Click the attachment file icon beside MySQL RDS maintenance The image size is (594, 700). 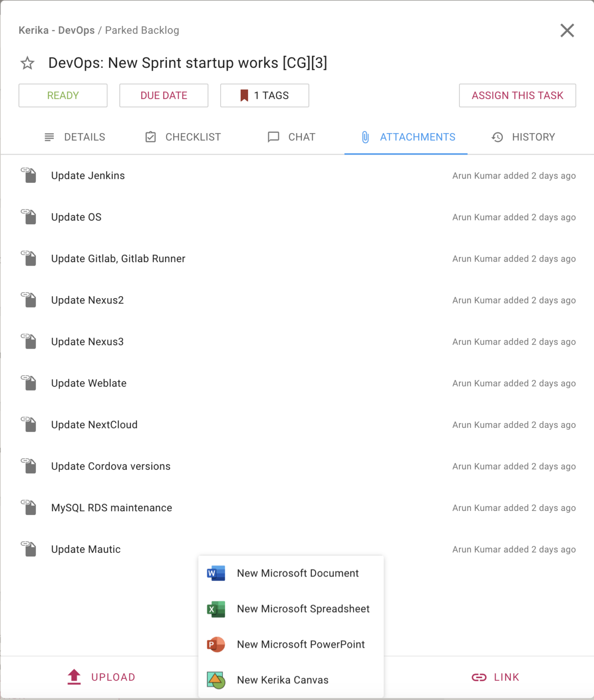point(29,507)
